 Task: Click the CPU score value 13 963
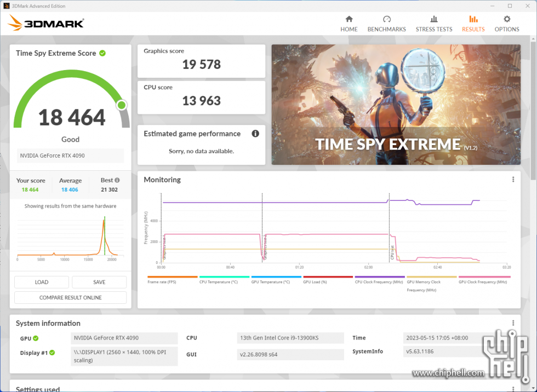coord(202,101)
